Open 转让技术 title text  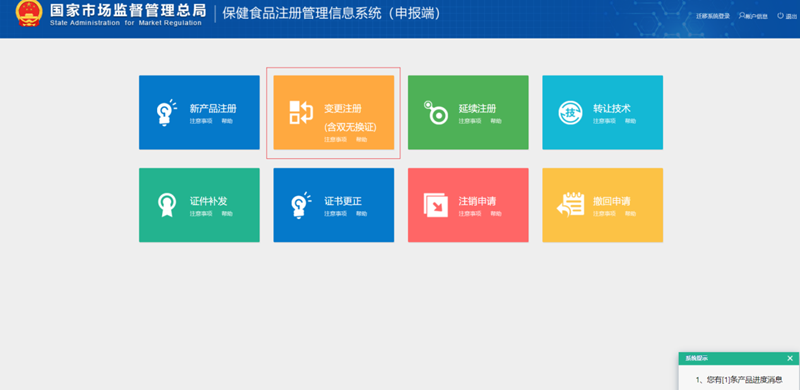click(612, 109)
